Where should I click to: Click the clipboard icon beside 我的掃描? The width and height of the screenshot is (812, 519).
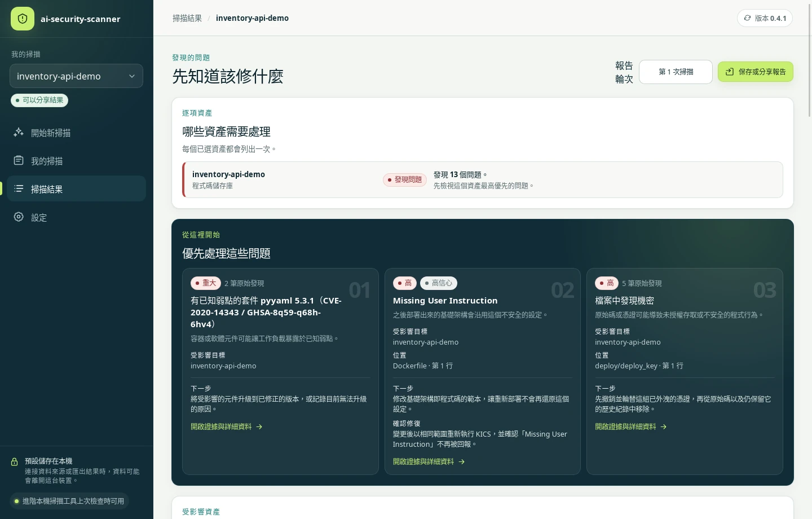(x=19, y=160)
